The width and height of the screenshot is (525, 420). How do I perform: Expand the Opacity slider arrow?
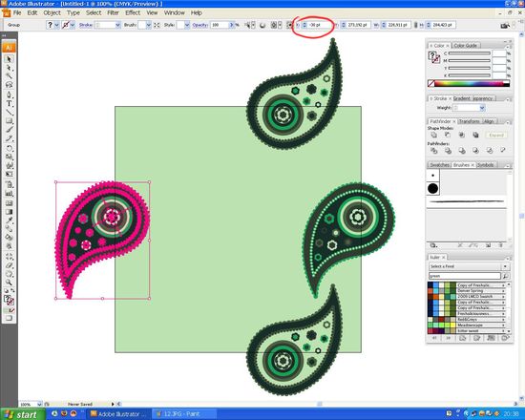(x=231, y=25)
